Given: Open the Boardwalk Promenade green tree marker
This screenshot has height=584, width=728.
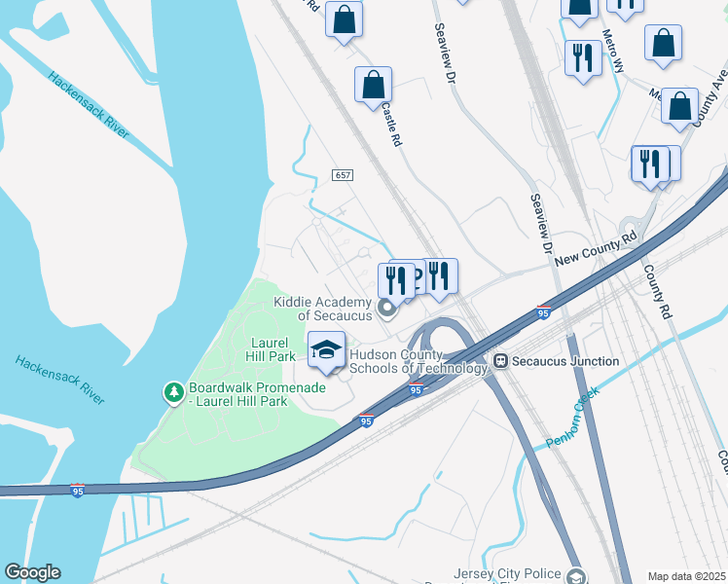Looking at the screenshot, I should (174, 393).
